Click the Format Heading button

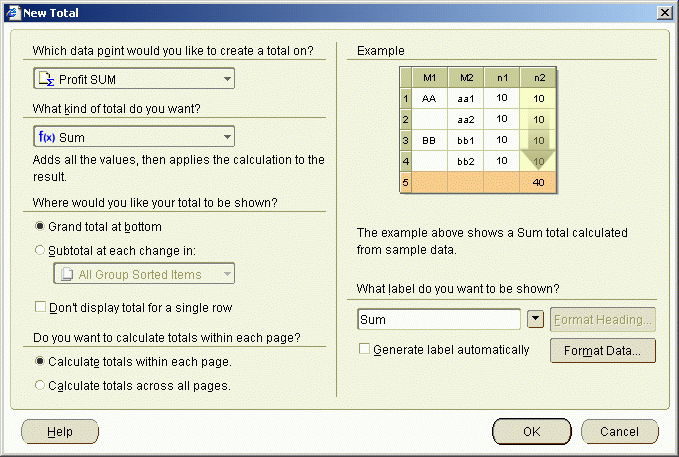[x=603, y=320]
